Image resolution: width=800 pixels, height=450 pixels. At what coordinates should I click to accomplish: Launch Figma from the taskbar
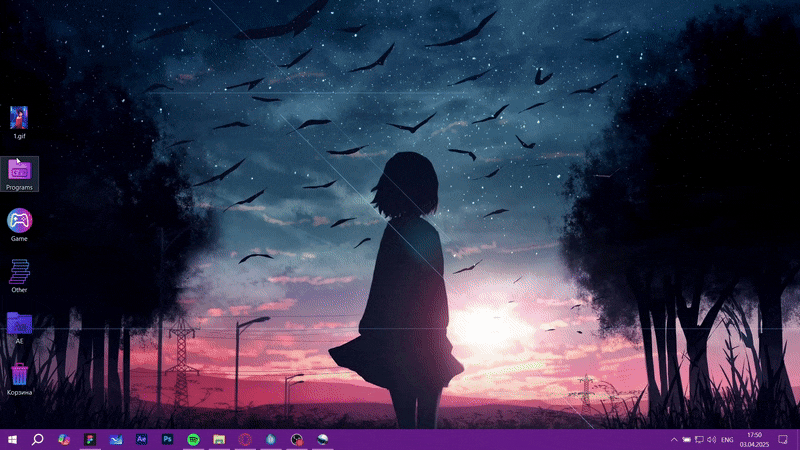tap(90, 439)
